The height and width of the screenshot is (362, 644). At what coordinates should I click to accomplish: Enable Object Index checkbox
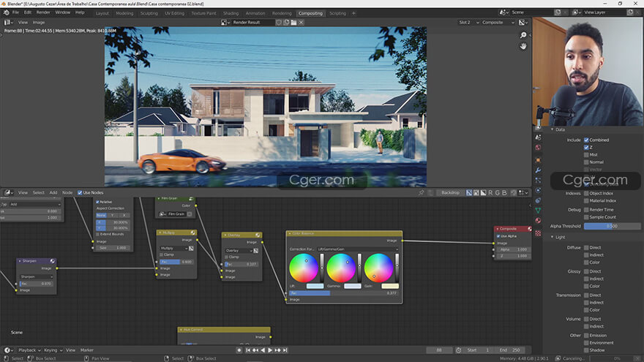tap(586, 193)
